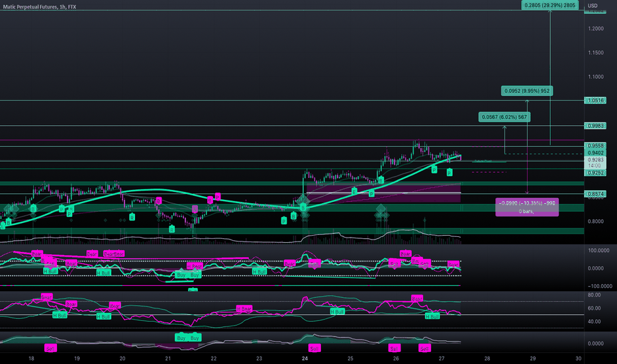
Task: Click the -100.0000 oscillator scale value
Action: click(599, 286)
